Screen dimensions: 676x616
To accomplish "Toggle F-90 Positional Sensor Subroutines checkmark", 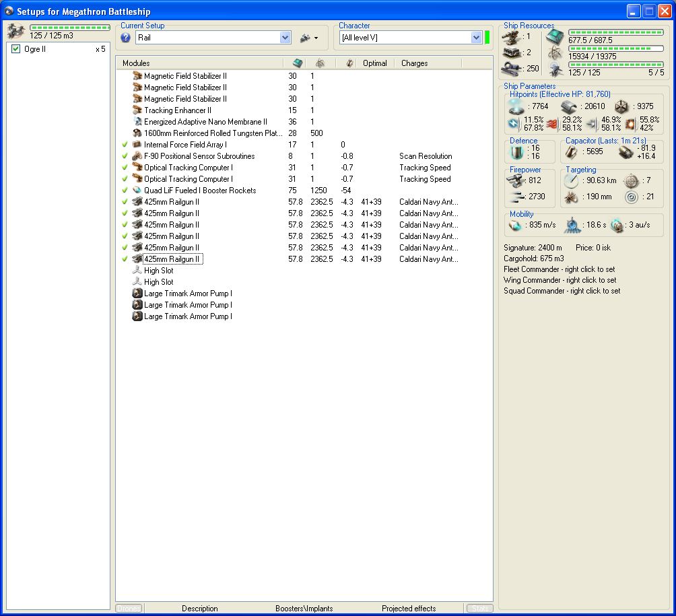I will pyautogui.click(x=125, y=156).
